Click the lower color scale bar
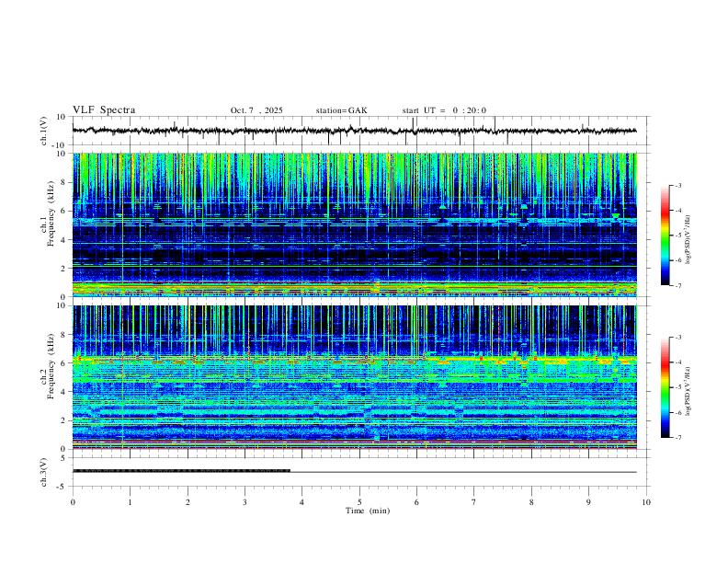The image size is (728, 563). pyautogui.click(x=665, y=387)
